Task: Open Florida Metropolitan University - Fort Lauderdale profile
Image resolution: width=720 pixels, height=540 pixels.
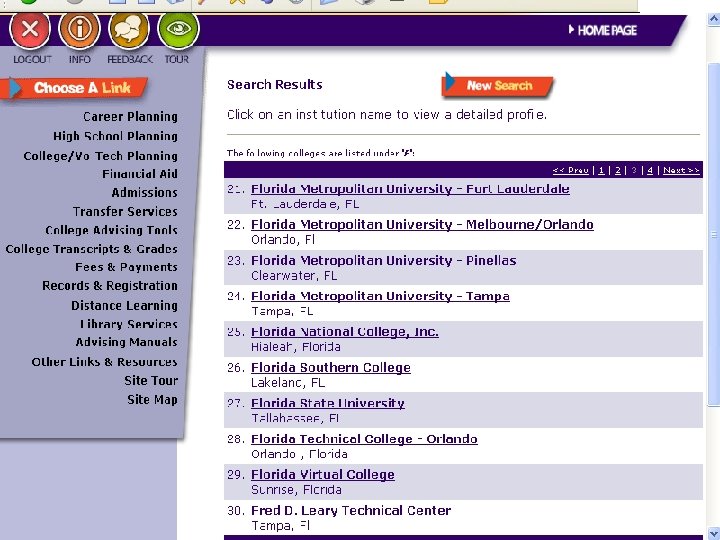Action: pos(411,189)
